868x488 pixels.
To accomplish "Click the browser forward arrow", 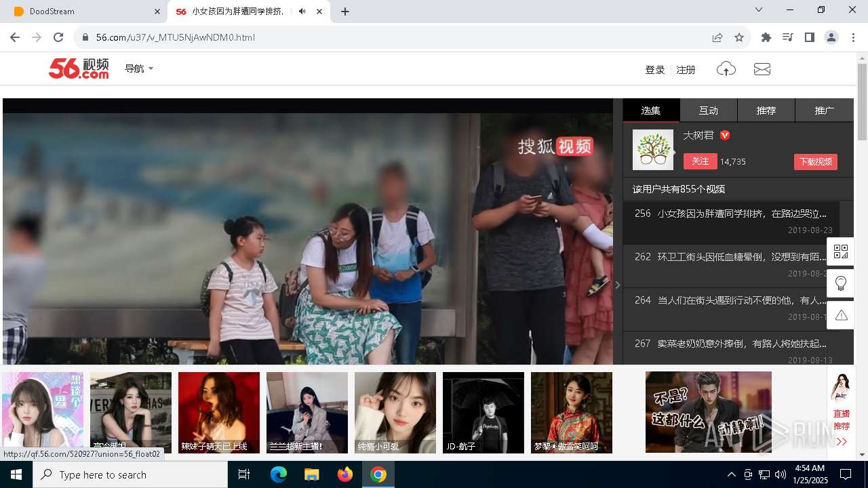I will (x=37, y=37).
